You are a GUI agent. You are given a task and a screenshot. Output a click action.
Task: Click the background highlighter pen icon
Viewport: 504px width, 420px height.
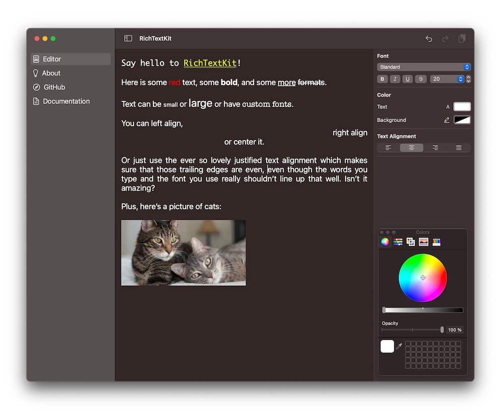[447, 120]
